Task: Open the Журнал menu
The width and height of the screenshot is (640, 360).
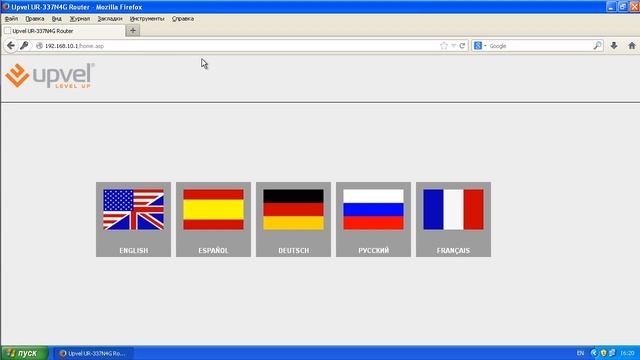Action: pyautogui.click(x=80, y=19)
